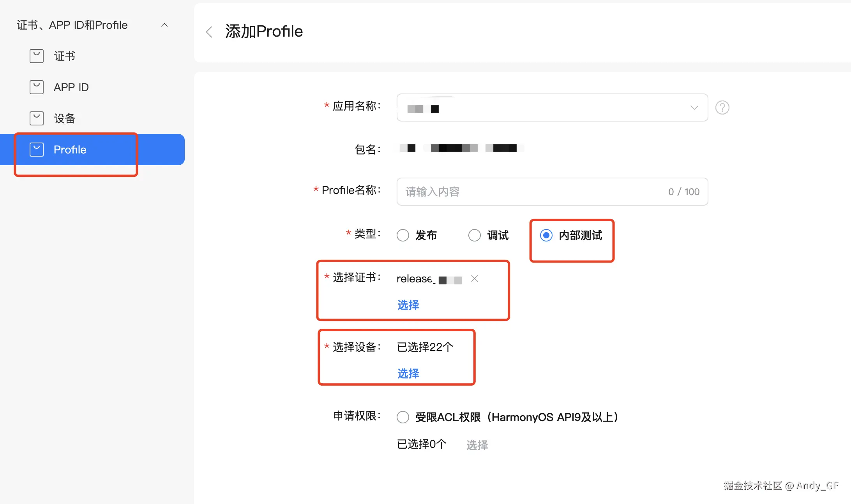Image resolution: width=851 pixels, height=504 pixels.
Task: Click the 应用名称 dropdown chevron arrow
Action: pos(694,107)
